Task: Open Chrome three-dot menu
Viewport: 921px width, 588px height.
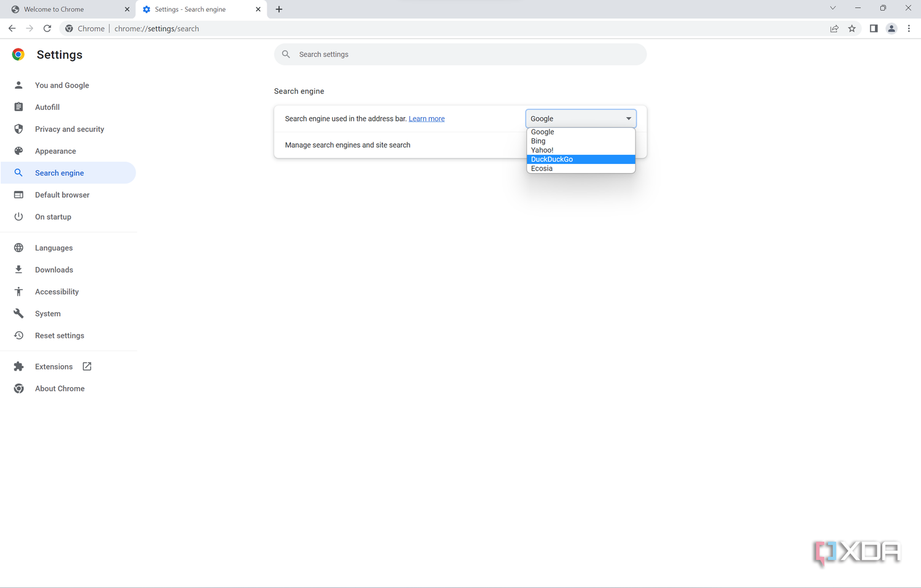Action: pos(909,28)
